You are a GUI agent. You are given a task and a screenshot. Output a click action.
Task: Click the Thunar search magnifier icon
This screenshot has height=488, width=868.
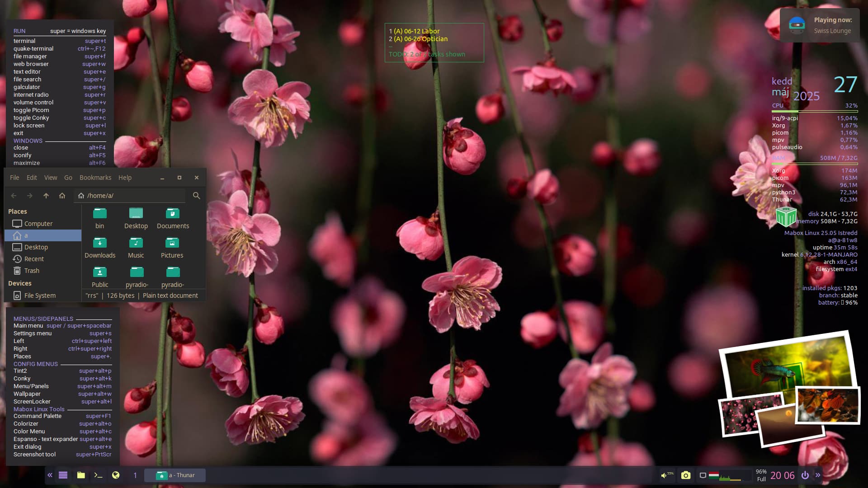click(196, 196)
